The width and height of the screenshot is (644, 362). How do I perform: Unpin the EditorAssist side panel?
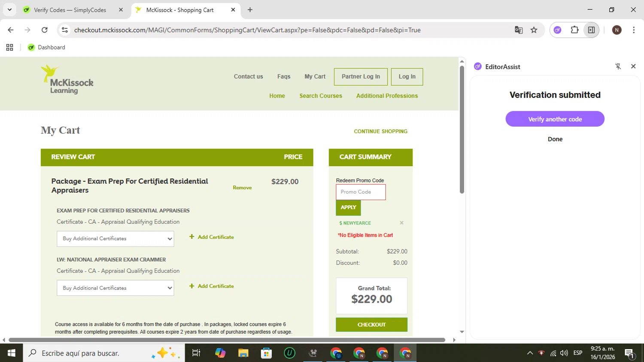click(618, 66)
